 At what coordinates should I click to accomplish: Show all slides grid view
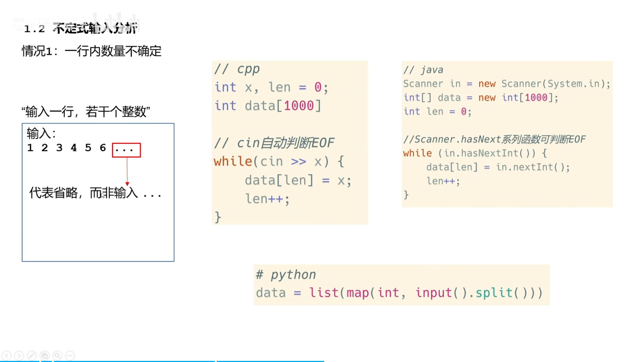pos(45,356)
